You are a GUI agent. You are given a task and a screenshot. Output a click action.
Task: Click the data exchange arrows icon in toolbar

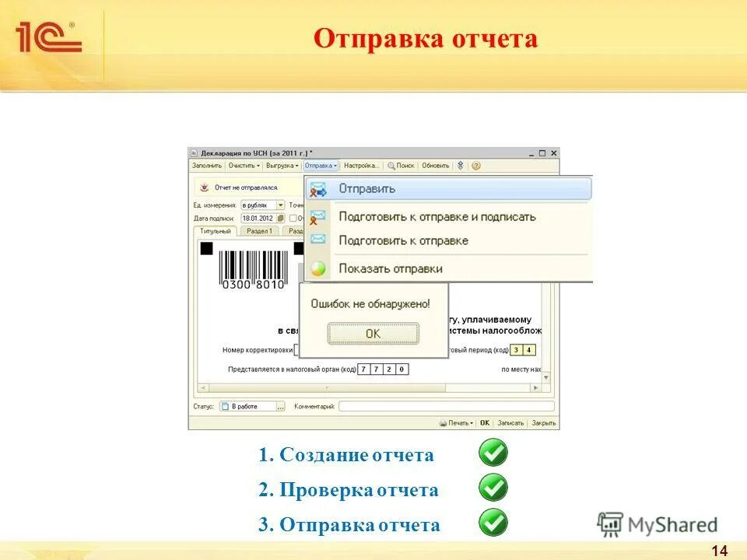tap(461, 165)
